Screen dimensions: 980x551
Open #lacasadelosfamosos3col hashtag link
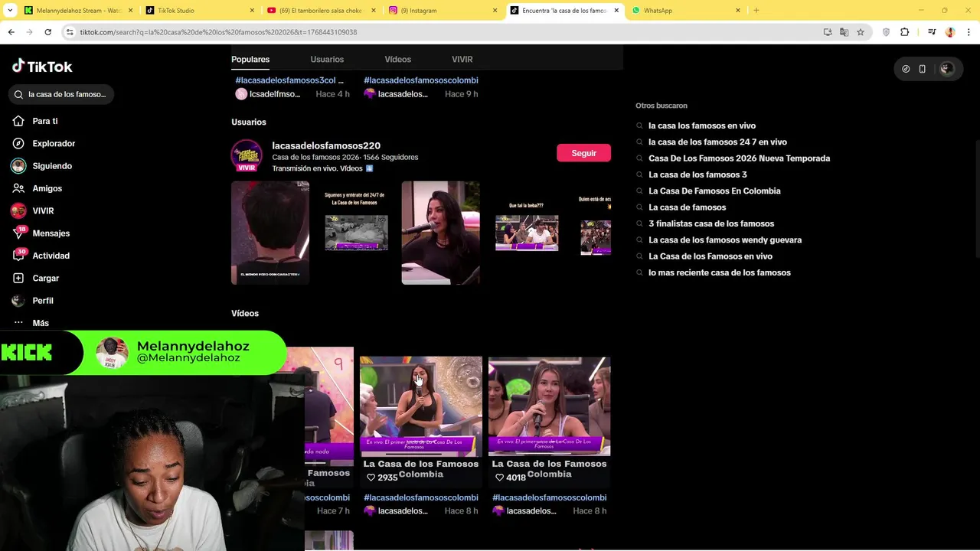[289, 80]
